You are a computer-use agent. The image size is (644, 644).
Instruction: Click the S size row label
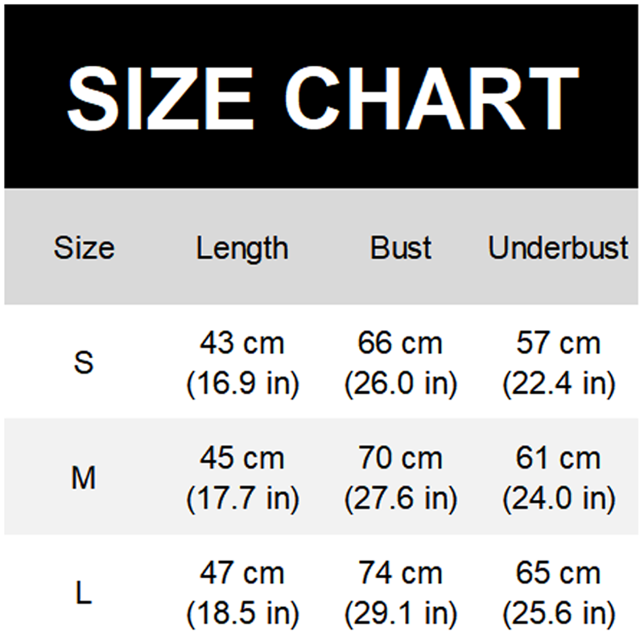84,363
